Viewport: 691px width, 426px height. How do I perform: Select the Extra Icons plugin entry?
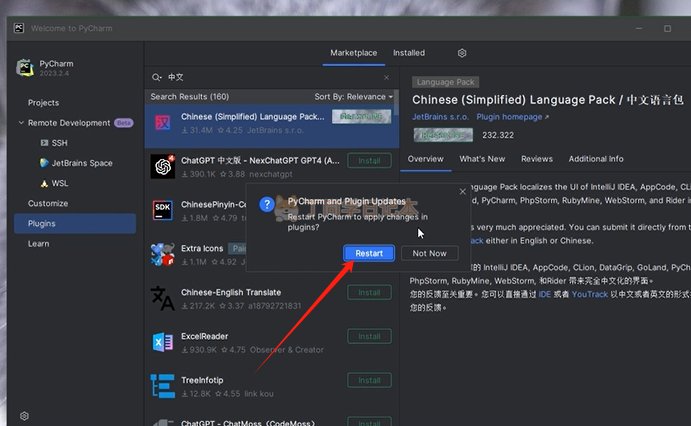coord(202,248)
